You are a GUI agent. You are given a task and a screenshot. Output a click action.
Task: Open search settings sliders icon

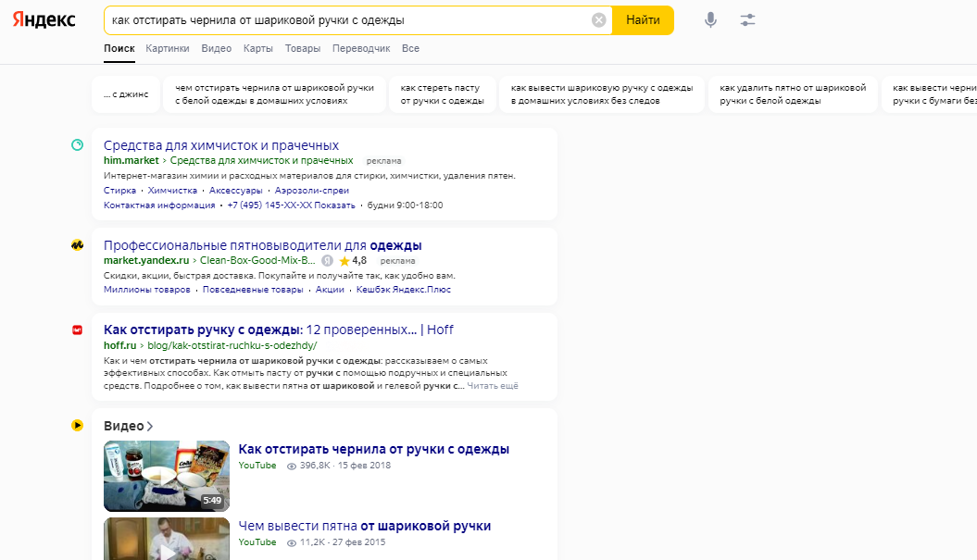click(747, 20)
